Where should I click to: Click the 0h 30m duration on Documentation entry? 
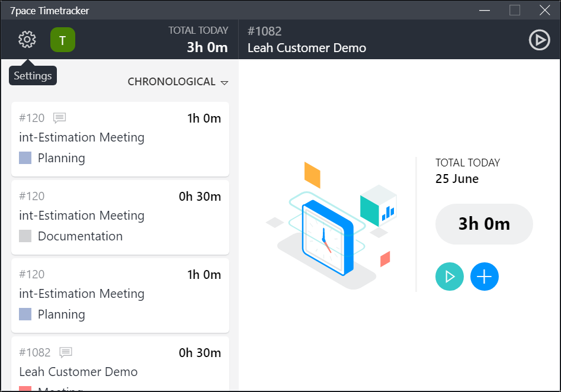[200, 197]
